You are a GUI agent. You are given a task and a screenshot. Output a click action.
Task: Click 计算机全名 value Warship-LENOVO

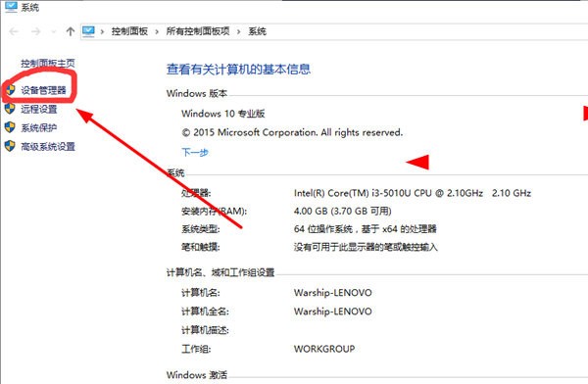[333, 312]
